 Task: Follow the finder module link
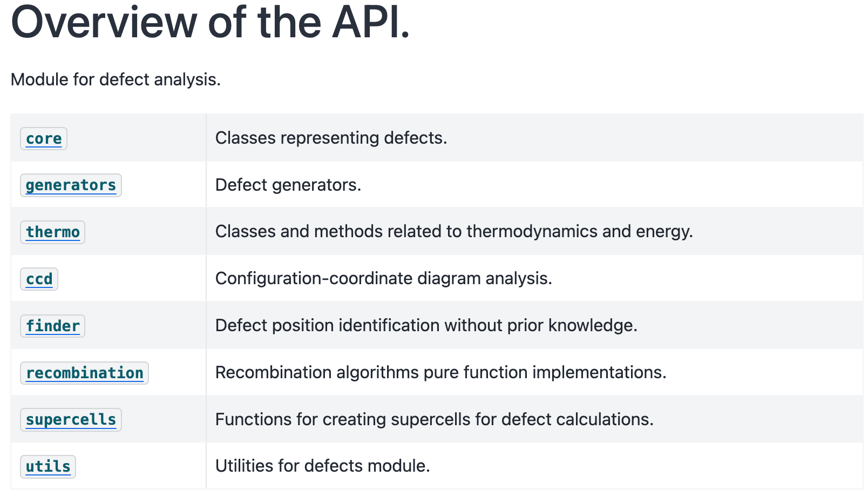(x=53, y=326)
